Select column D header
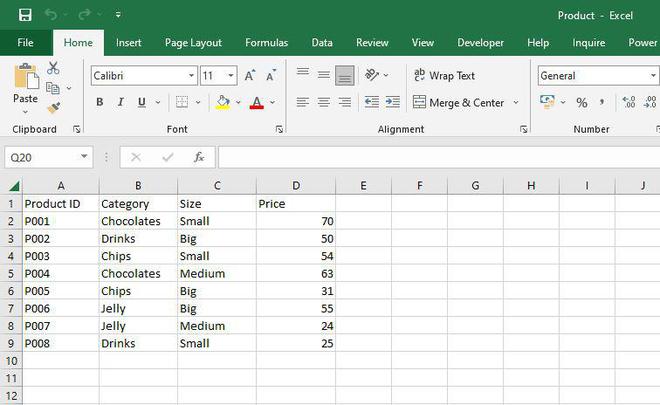This screenshot has height=405, width=660. click(296, 186)
